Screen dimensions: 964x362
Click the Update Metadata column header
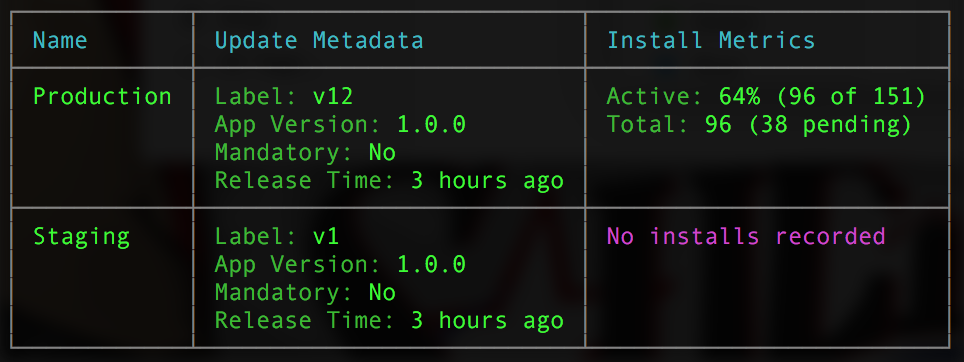318,41
